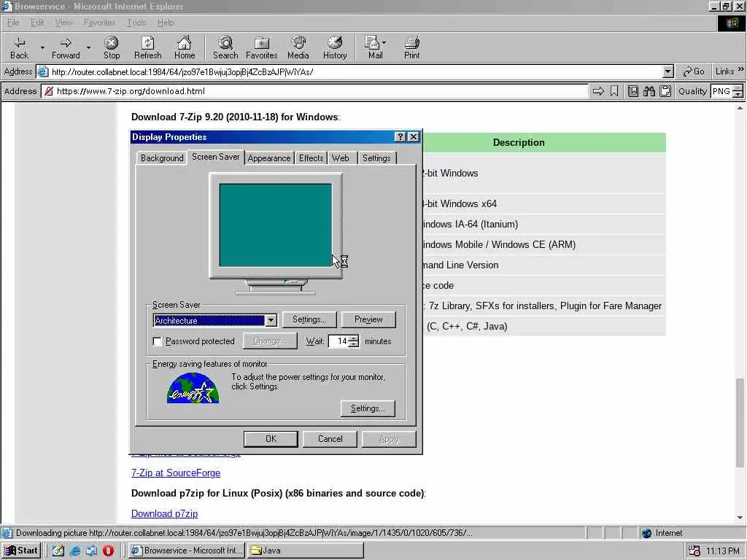Open the Quality PNG selector
This screenshot has width=747, height=560.
(726, 91)
